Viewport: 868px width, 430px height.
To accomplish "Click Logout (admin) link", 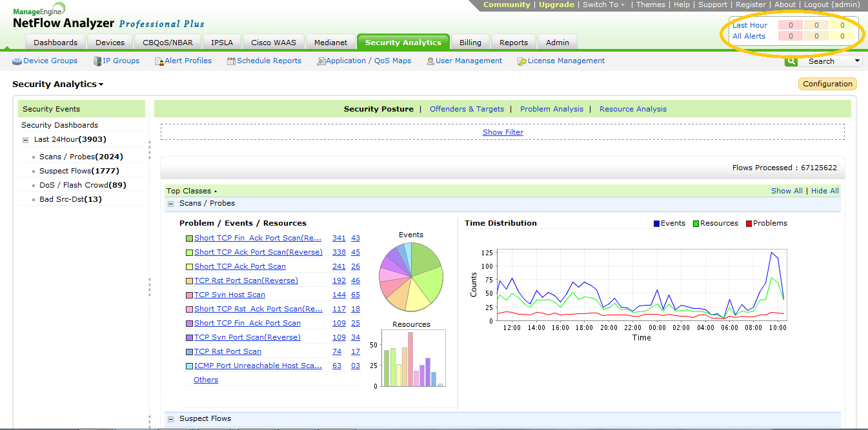I will [x=832, y=5].
